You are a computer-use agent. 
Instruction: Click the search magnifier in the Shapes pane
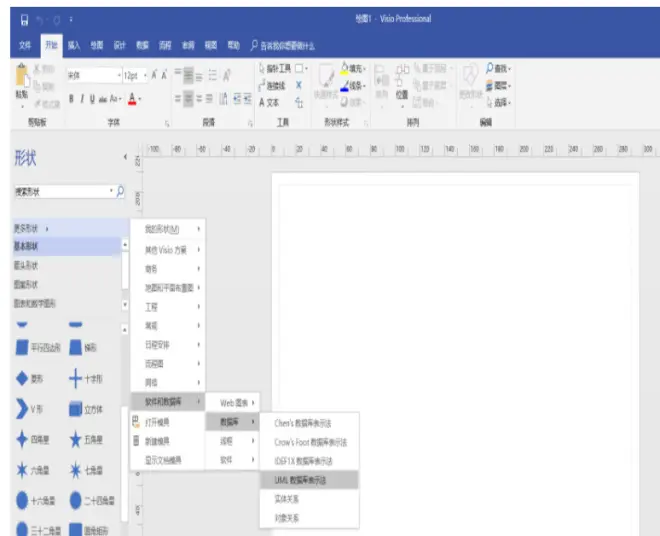click(x=121, y=190)
